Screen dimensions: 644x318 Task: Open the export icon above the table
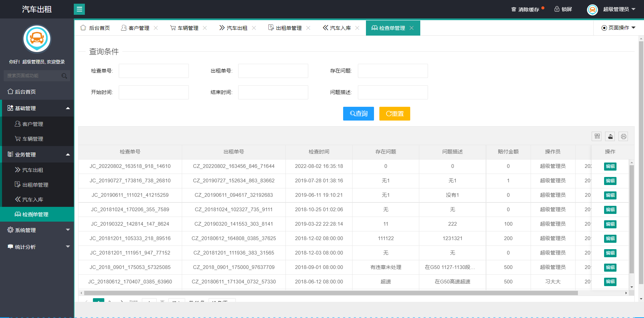coord(610,136)
